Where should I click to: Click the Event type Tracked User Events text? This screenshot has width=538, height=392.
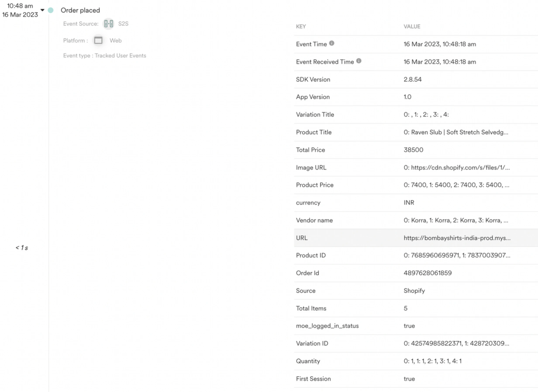[x=104, y=55]
